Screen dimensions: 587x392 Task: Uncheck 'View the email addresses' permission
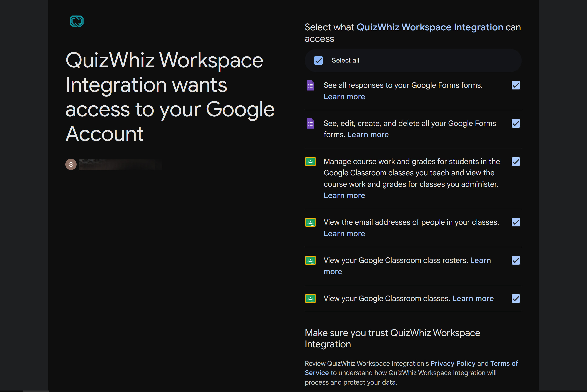pos(516,222)
